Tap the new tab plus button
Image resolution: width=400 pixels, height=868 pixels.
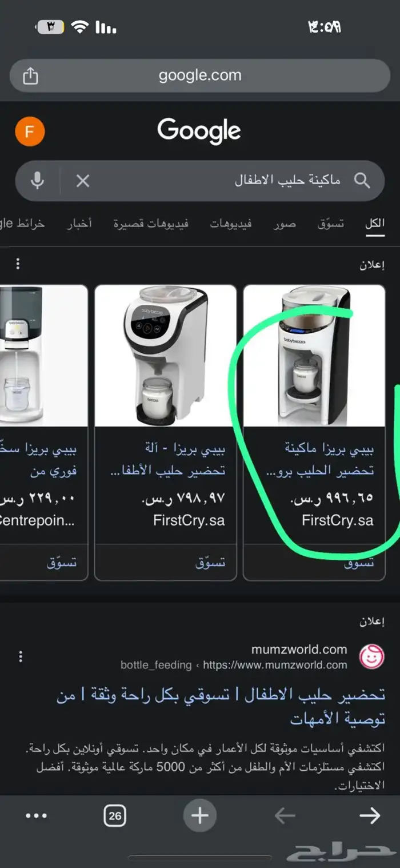coord(199,815)
